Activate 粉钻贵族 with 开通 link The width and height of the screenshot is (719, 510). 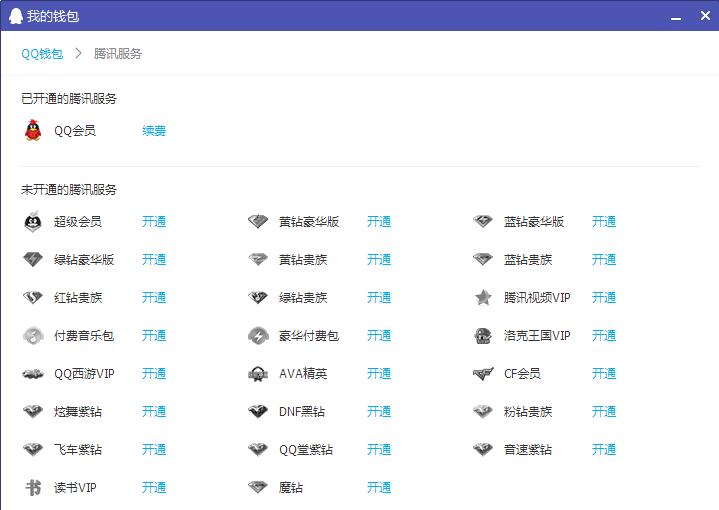604,412
